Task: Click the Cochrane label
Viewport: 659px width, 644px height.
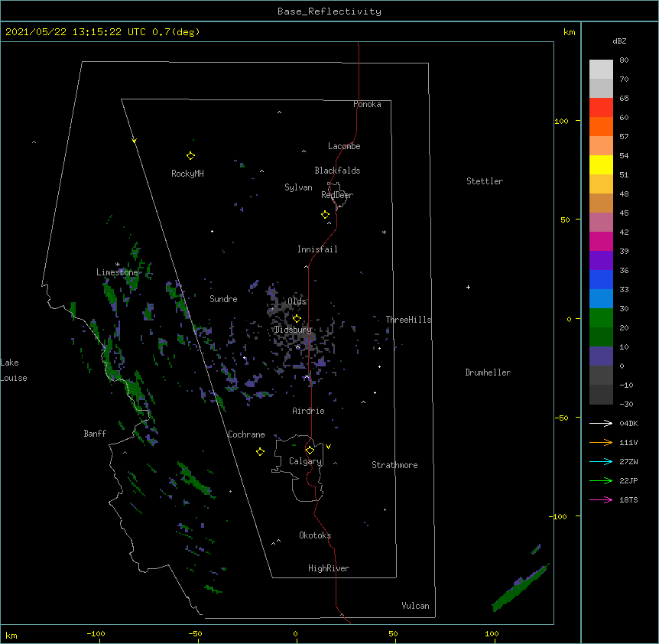Action: 246,434
